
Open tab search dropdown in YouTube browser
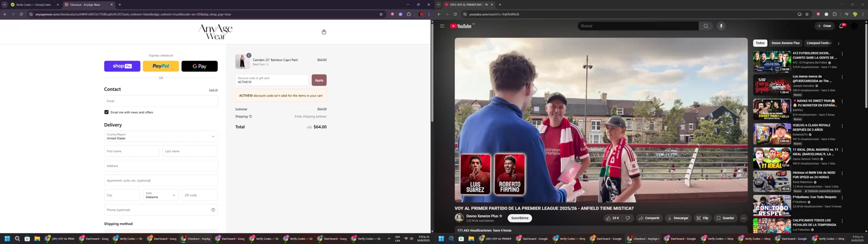click(x=439, y=4)
